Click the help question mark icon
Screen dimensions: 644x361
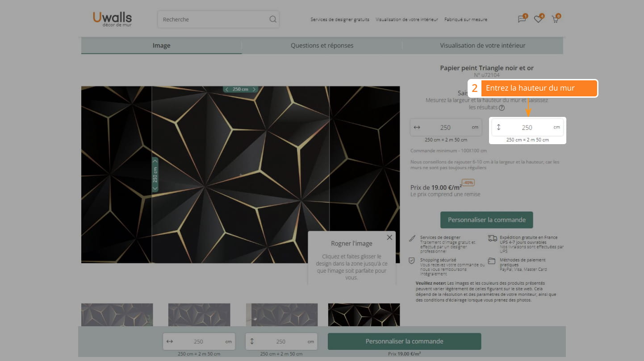click(x=502, y=108)
